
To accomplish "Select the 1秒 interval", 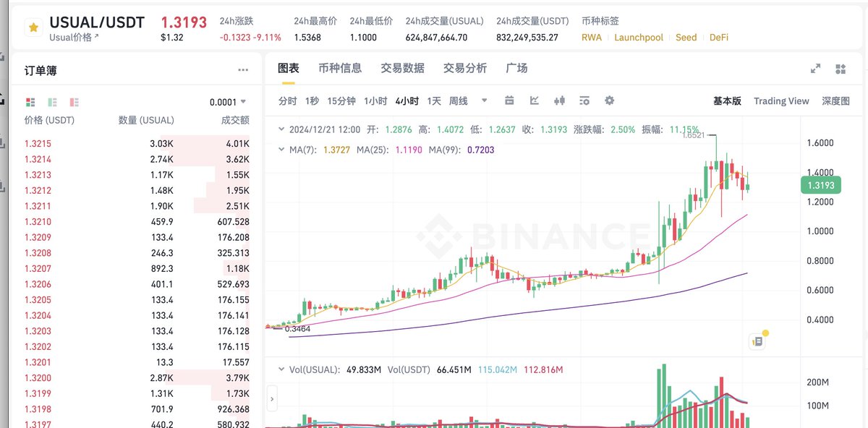I will tap(312, 100).
